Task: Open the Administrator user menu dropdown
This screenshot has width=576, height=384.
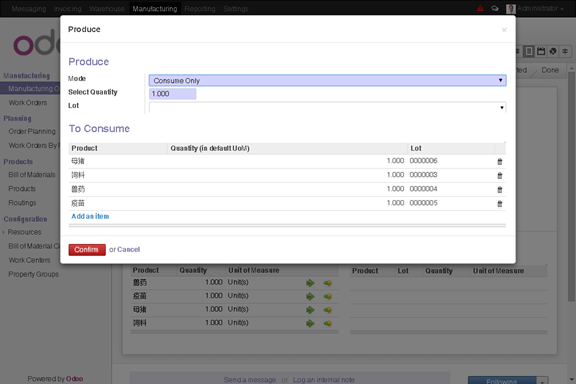Action: pyautogui.click(x=540, y=8)
